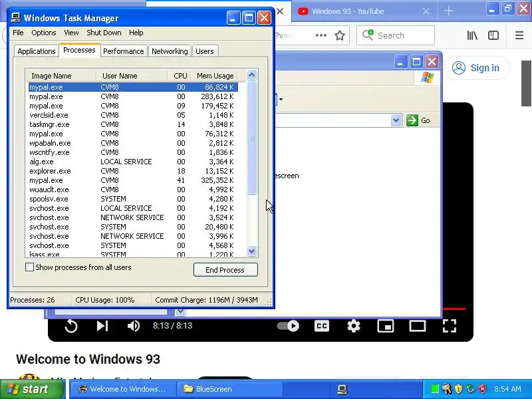Screen dimensions: 532x399
Task: Enable Show processes from all users
Action: pos(29,267)
